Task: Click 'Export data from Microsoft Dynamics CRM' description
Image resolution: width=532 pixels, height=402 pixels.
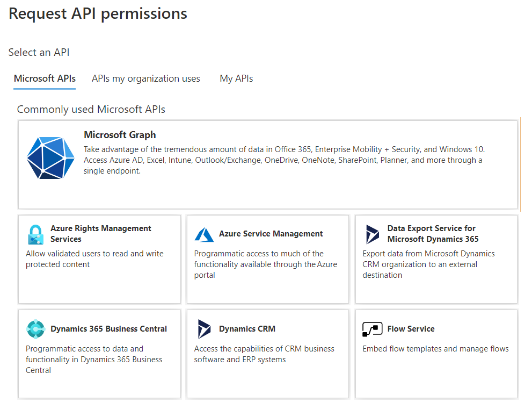Action: [428, 264]
